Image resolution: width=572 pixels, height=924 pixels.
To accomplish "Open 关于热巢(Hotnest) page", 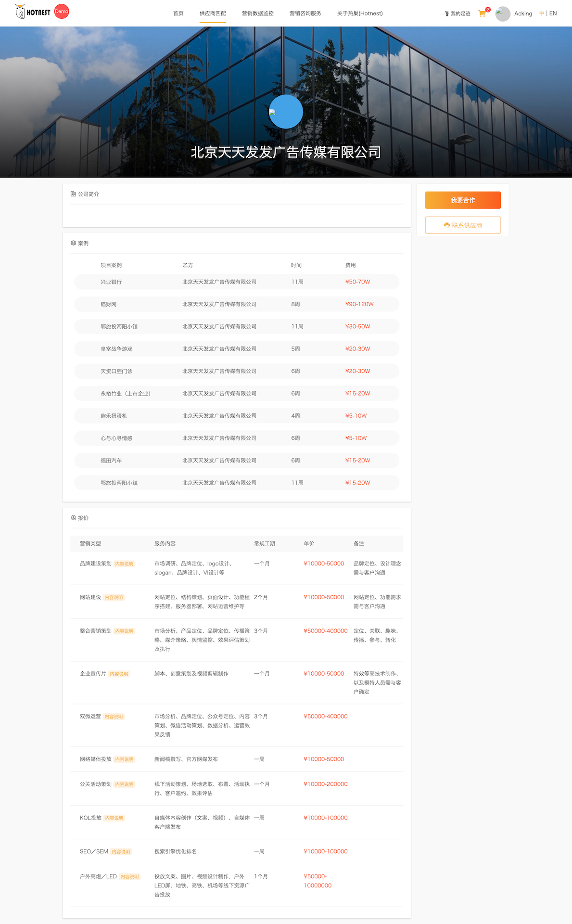I will pos(360,13).
